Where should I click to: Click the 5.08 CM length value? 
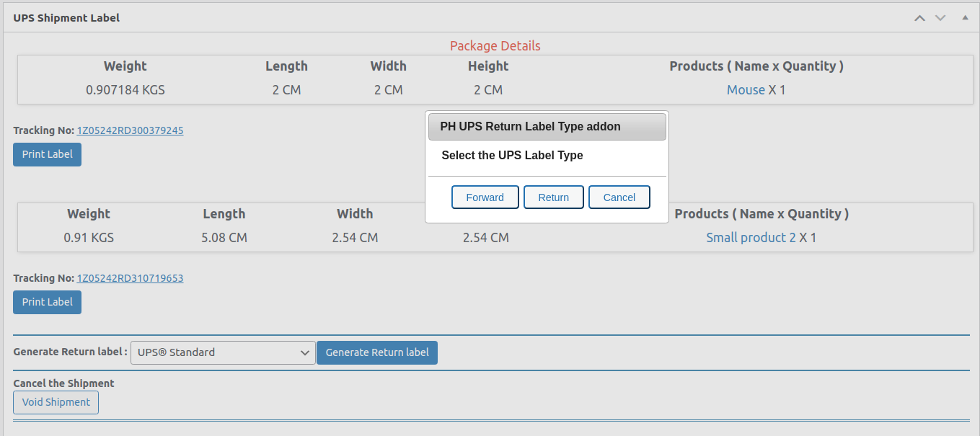[224, 238]
